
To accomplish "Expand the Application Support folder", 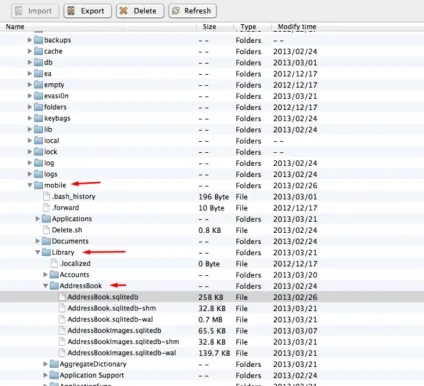I will point(45,375).
